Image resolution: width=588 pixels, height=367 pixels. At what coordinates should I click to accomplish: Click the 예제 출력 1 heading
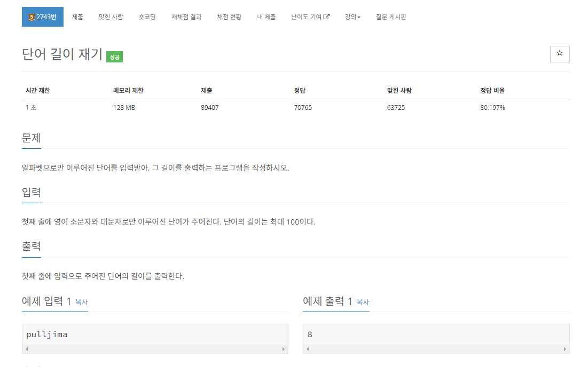327,301
